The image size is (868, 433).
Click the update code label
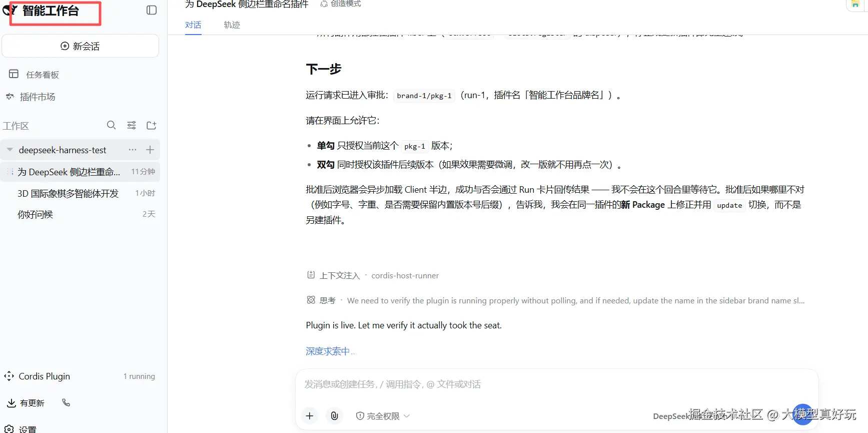(729, 205)
